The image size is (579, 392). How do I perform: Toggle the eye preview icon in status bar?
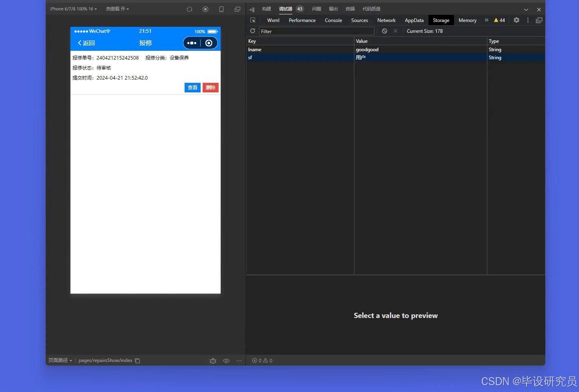(226, 361)
